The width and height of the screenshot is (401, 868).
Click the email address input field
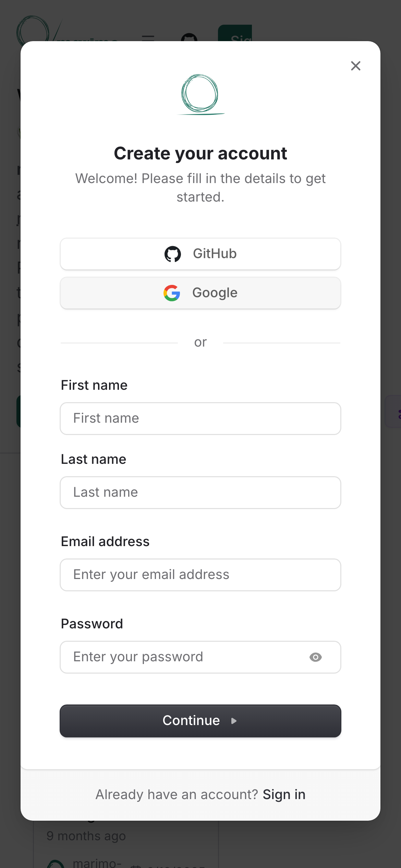200,575
